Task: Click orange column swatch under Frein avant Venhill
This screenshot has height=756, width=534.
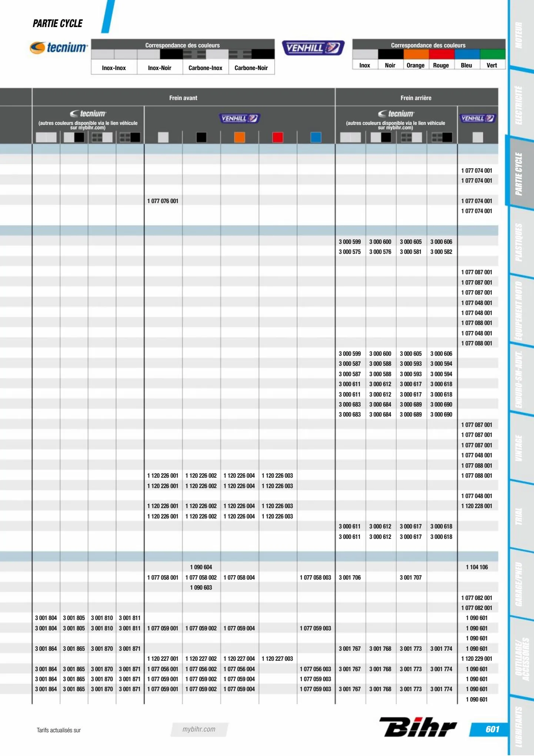Action: 240,137
